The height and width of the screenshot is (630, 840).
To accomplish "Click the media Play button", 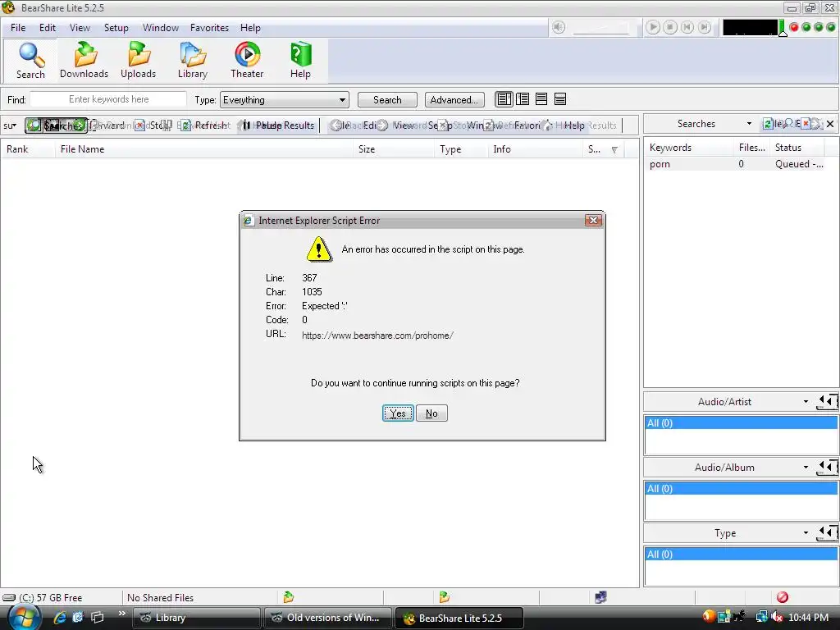I will (652, 27).
